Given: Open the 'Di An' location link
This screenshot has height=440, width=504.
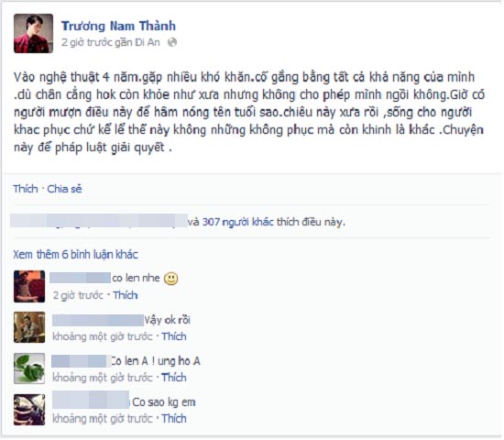Looking at the screenshot, I should (x=148, y=42).
